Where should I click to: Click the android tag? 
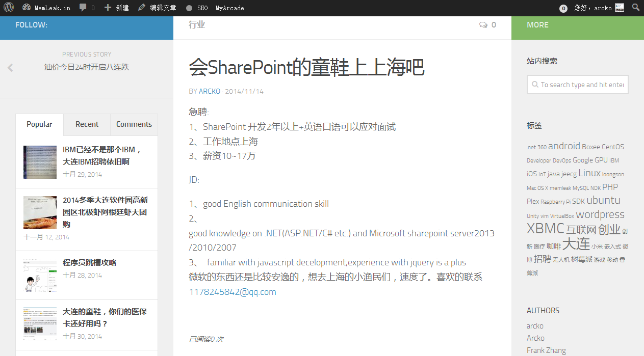tap(564, 146)
